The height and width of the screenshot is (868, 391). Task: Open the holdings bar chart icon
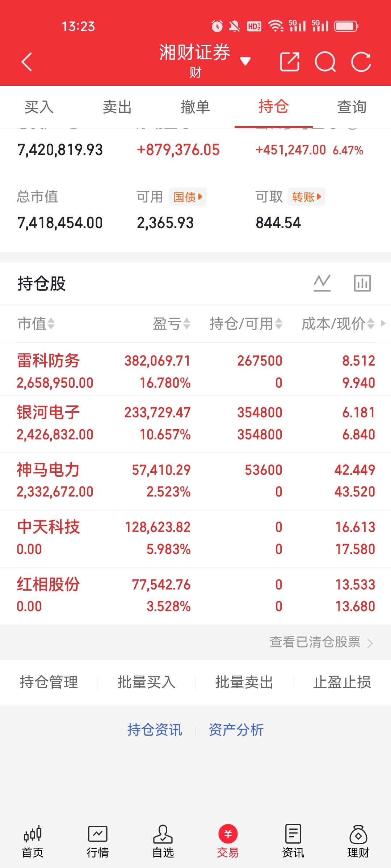pos(362,283)
